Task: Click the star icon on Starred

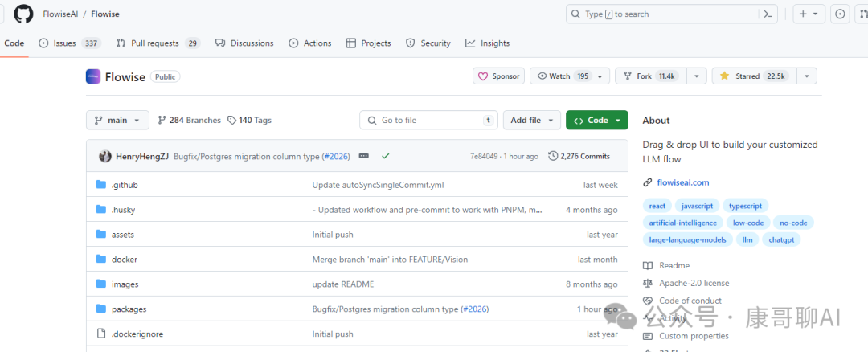Action: click(724, 76)
